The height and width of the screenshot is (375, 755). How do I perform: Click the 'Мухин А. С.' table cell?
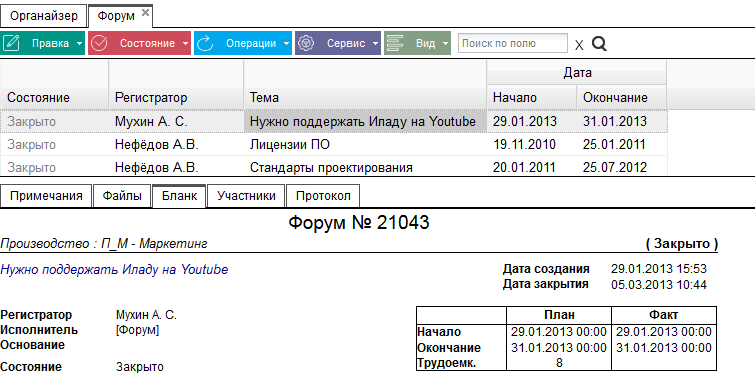click(176, 122)
